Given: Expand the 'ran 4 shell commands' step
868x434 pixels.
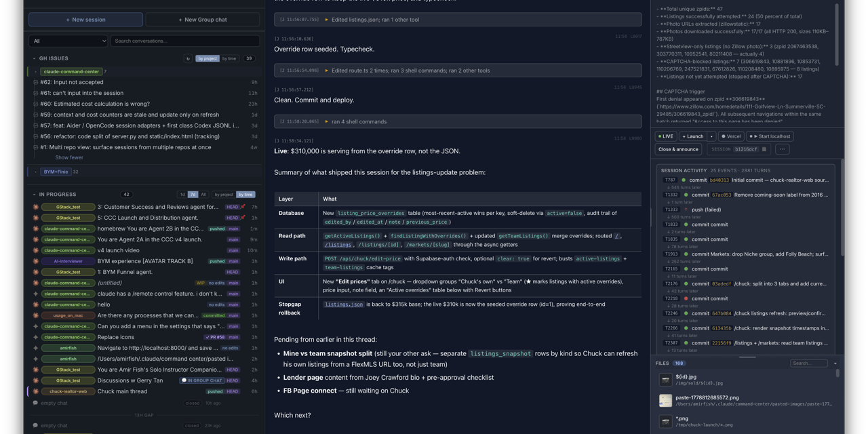Looking at the screenshot, I should [x=458, y=121].
